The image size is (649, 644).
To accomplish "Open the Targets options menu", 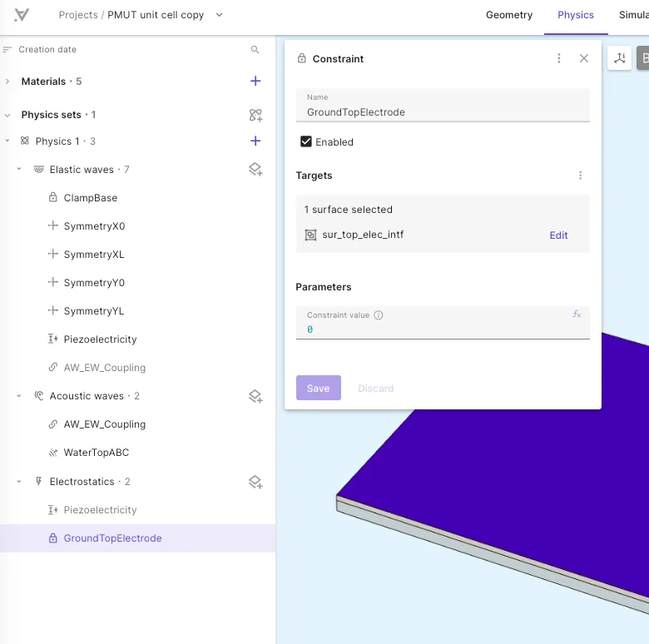I will coord(580,176).
